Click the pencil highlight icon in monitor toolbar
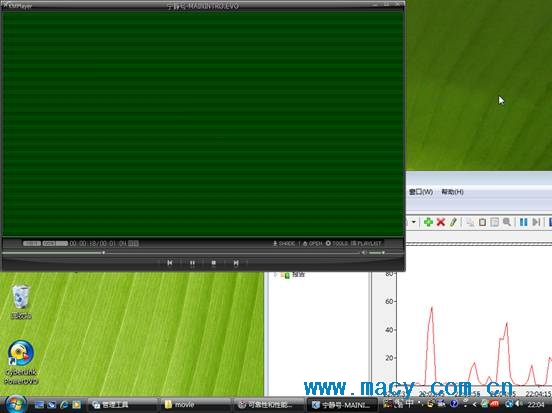 [453, 222]
